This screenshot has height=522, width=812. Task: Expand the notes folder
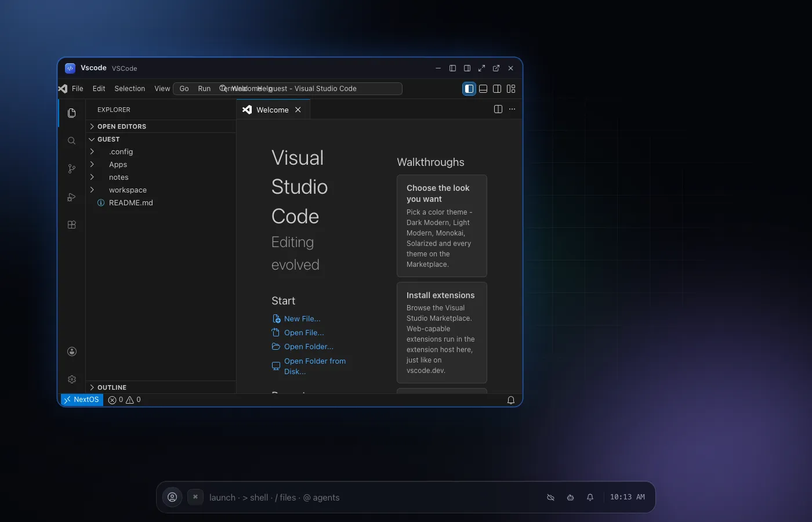point(161,177)
